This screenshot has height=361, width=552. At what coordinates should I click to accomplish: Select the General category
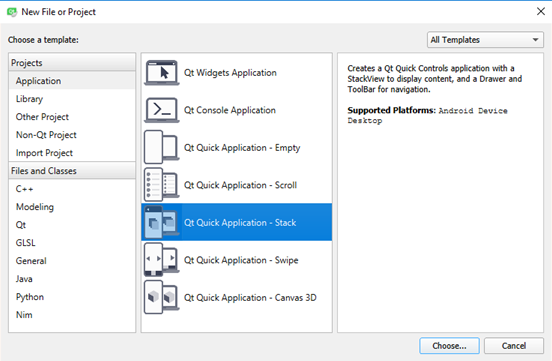coord(72,261)
